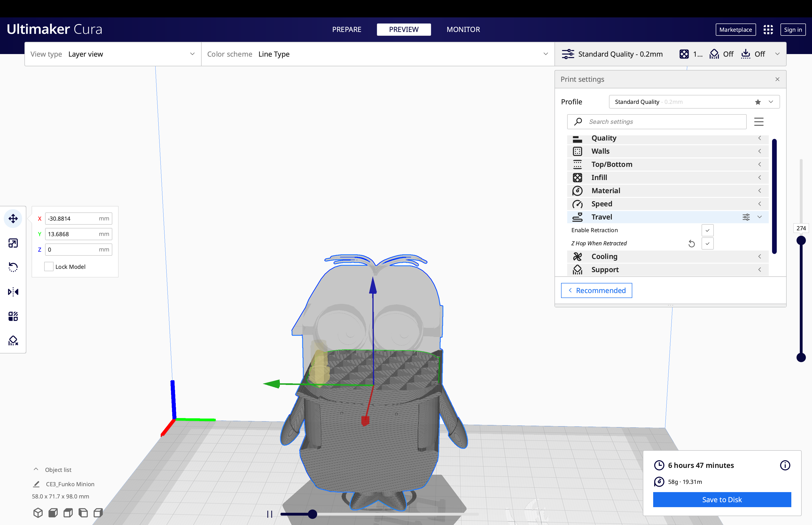Toggle Z Hop When Retracted checkbox
812x525 pixels.
[708, 243]
